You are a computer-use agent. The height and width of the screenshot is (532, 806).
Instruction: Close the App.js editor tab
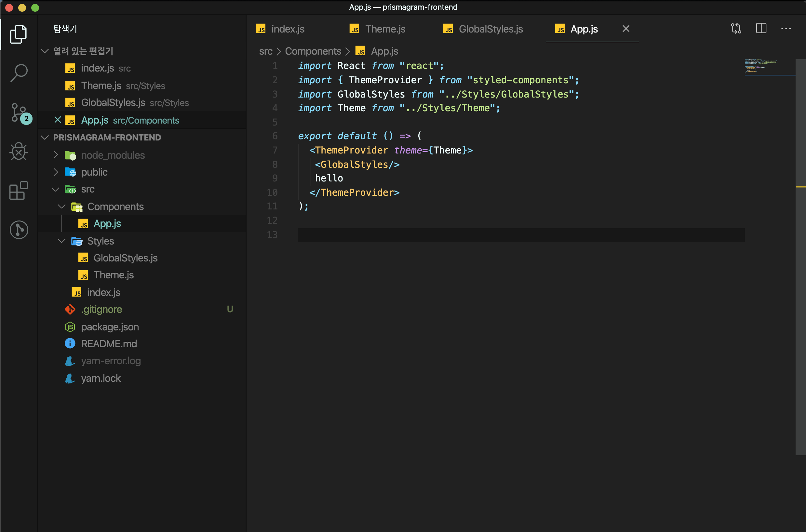click(626, 29)
